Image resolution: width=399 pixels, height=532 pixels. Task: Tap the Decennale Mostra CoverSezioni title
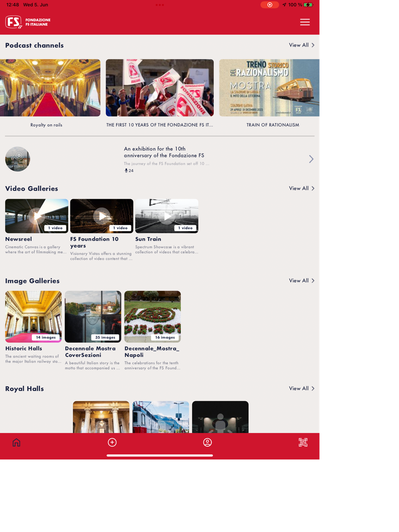pyautogui.click(x=90, y=352)
